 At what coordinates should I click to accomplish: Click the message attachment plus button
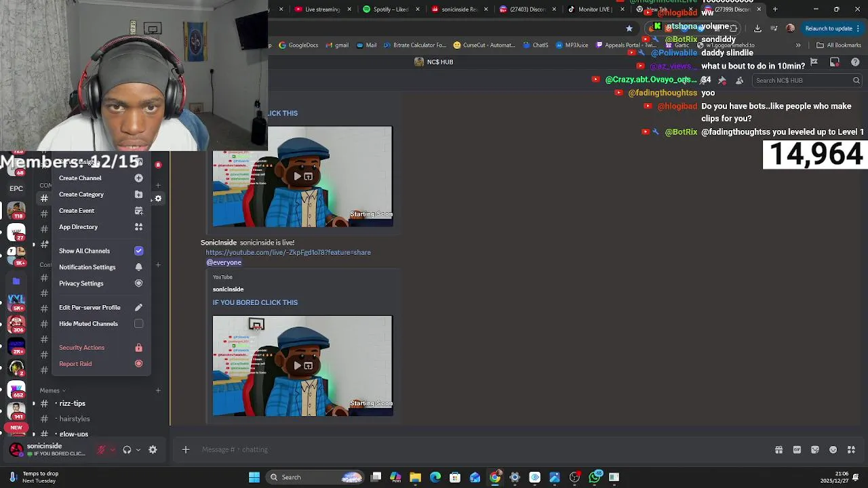pyautogui.click(x=185, y=449)
